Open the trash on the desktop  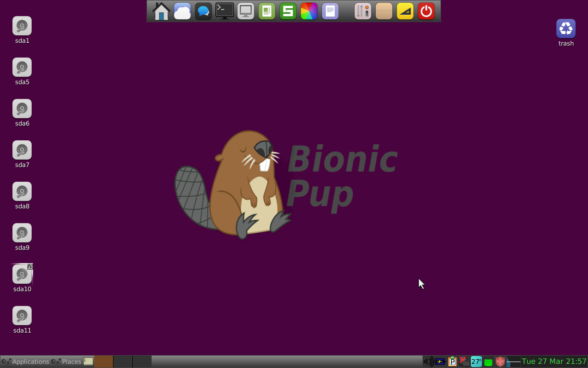[565, 29]
